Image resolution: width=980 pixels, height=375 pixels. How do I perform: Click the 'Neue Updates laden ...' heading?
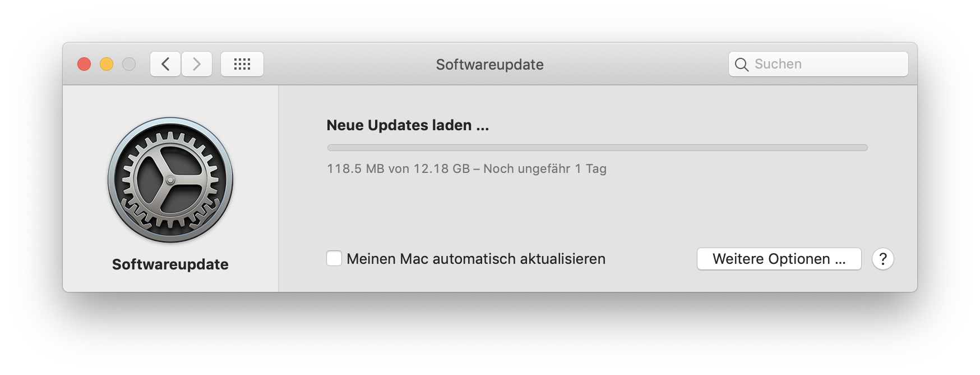(x=408, y=125)
